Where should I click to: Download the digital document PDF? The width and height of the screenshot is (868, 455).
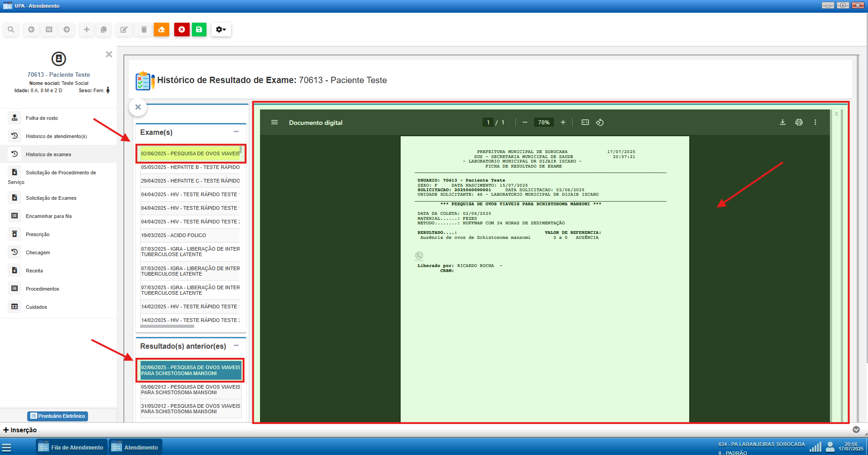click(783, 122)
